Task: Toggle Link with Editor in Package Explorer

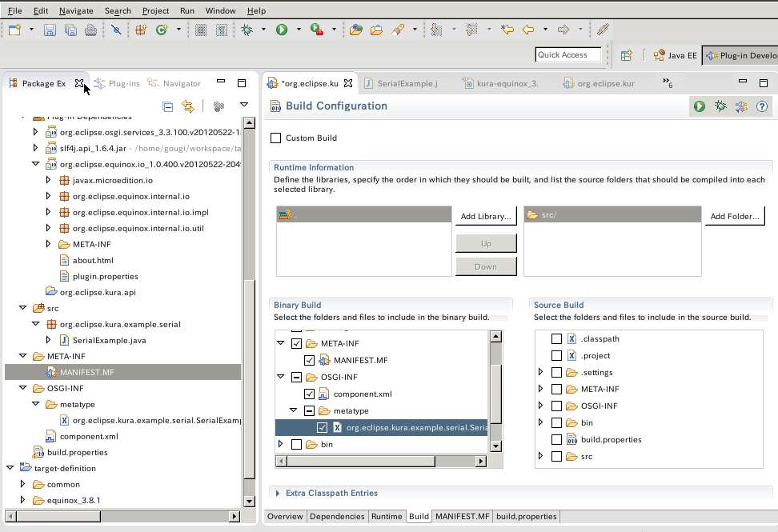Action: tap(188, 106)
